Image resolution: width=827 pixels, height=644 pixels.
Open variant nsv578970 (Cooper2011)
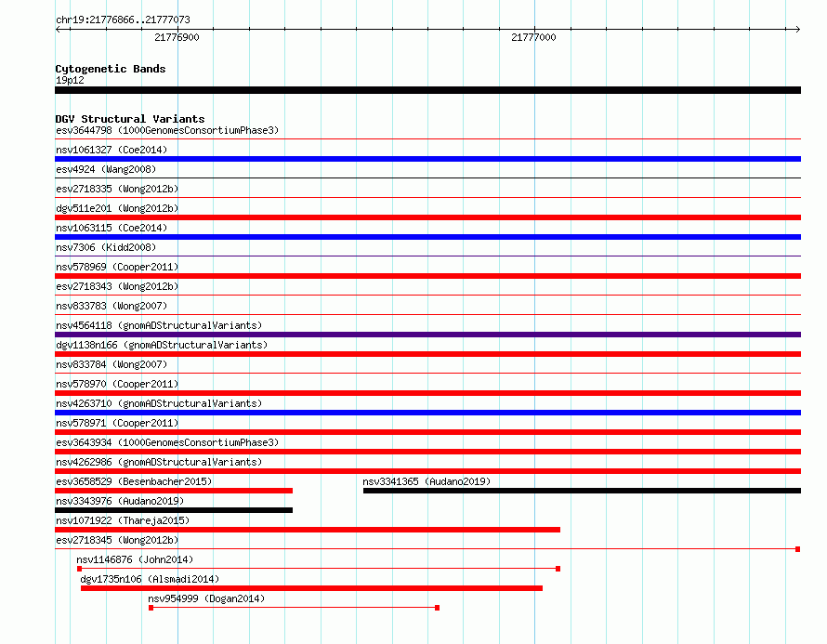pyautogui.click(x=117, y=384)
